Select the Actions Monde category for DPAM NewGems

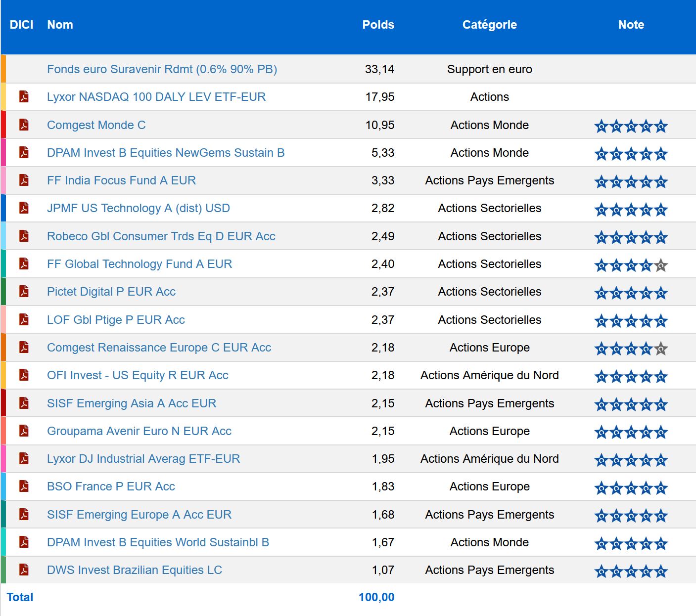tap(490, 153)
